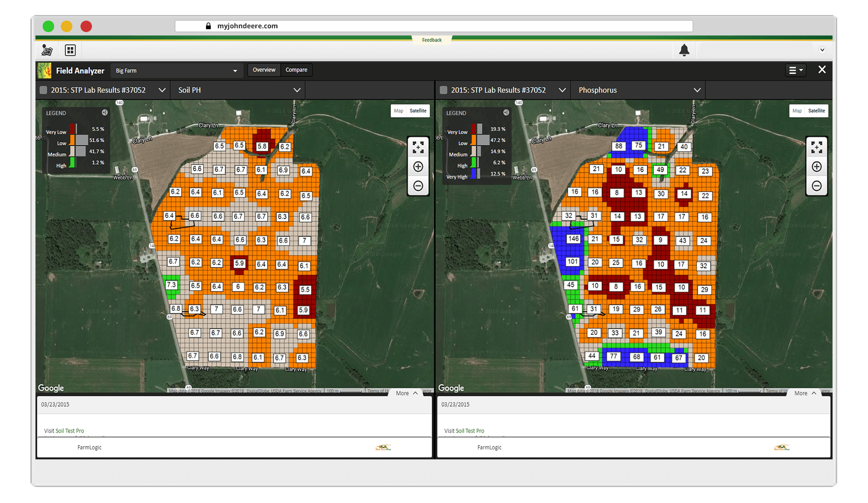Check the right 2015: STP Lab Results checkbox

pos(443,90)
